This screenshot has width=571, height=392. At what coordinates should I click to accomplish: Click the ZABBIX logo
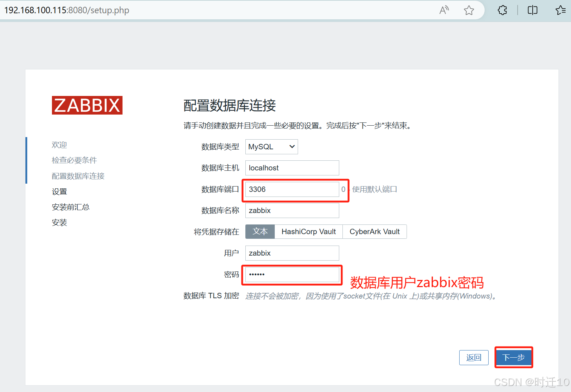87,105
